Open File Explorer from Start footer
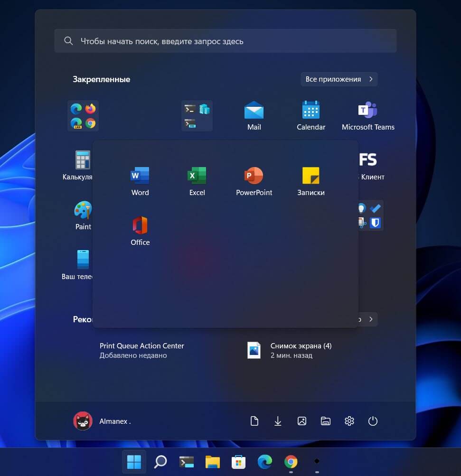Viewport: 461px width, 476px height. (x=325, y=421)
